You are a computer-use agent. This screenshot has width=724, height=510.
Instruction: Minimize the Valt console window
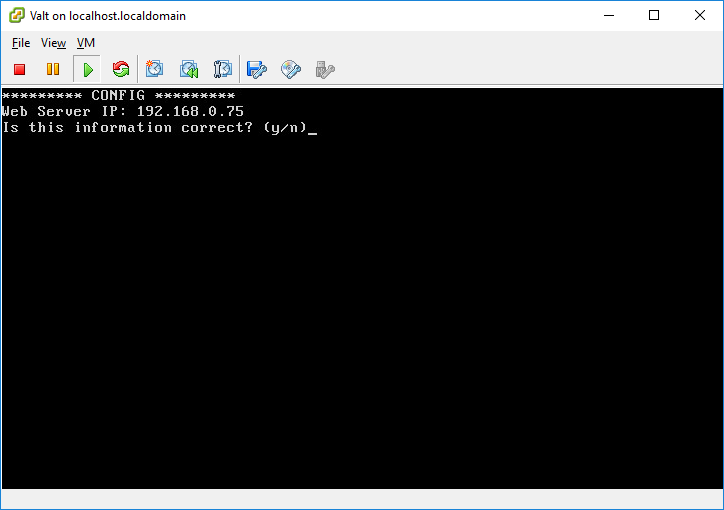pos(609,15)
